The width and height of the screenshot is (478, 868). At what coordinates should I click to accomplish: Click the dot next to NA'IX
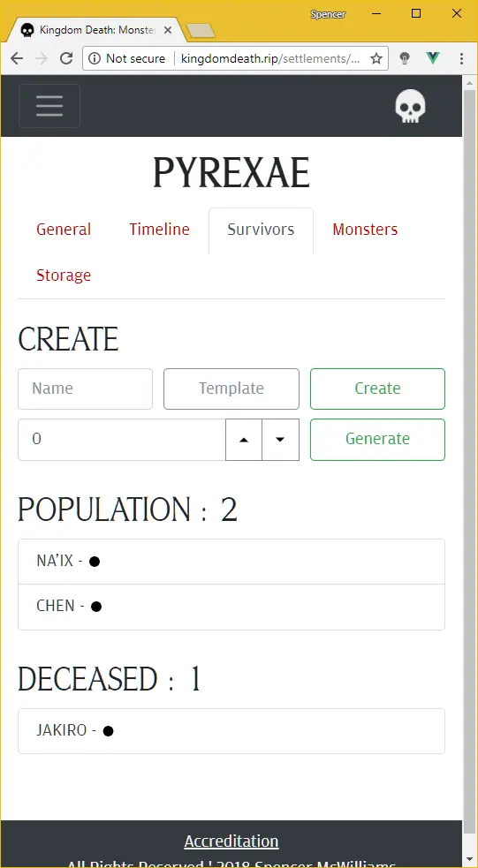(x=95, y=562)
